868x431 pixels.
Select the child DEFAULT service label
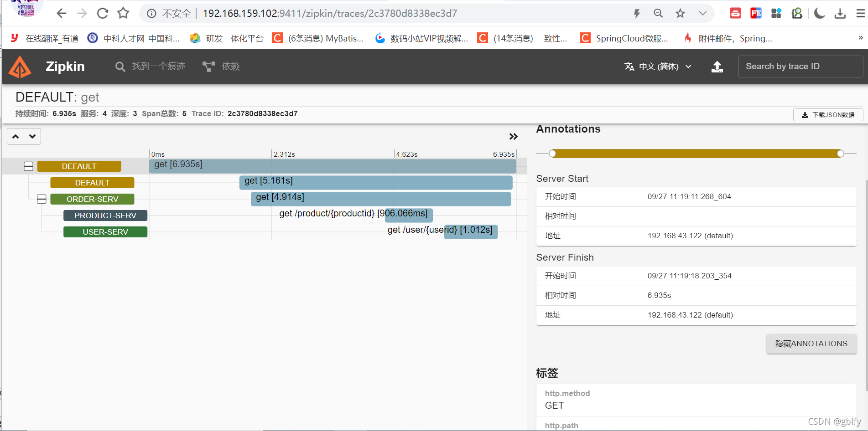pos(92,183)
